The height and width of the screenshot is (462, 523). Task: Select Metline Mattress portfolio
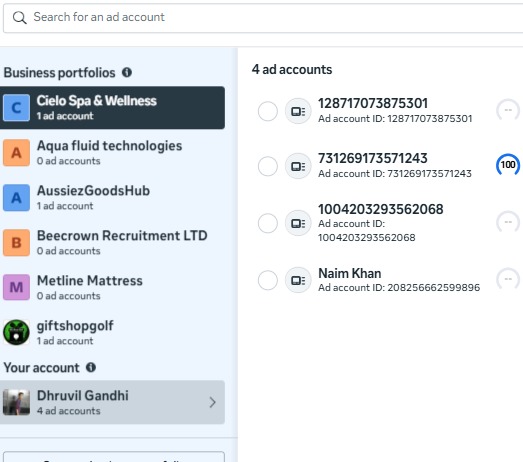pyautogui.click(x=112, y=288)
